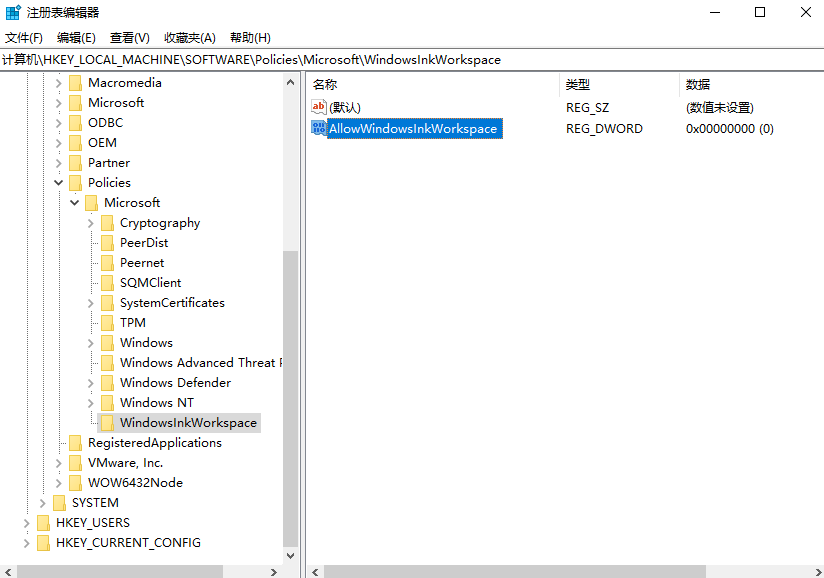Click the HKEY_USERS folder icon

click(43, 523)
